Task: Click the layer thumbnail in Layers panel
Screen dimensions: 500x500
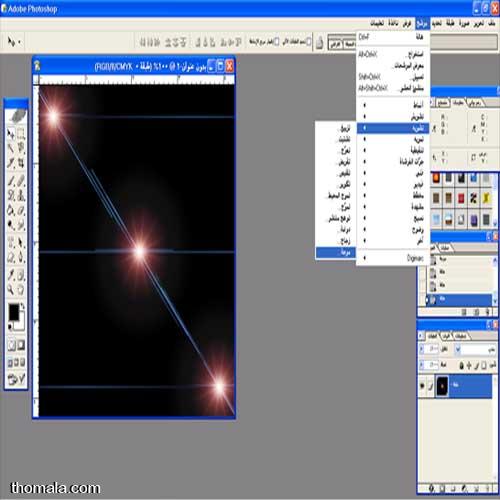Action: pyautogui.click(x=442, y=386)
